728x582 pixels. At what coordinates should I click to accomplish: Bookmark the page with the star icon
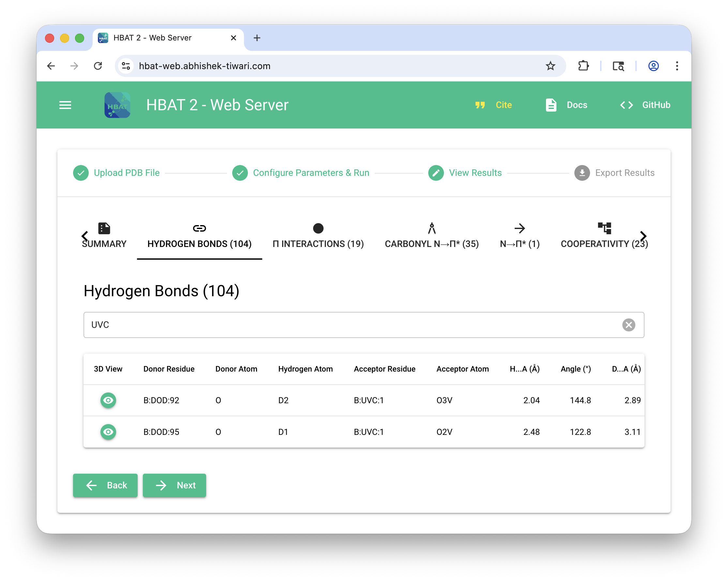coord(550,66)
